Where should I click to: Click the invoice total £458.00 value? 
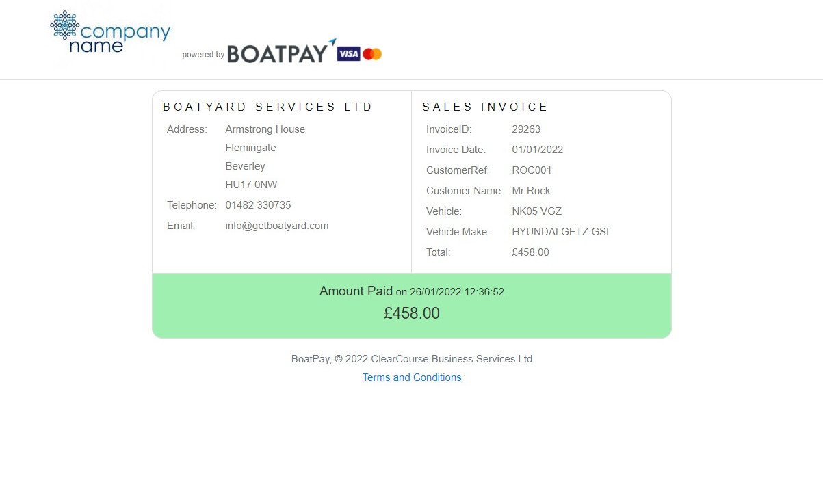[530, 252]
